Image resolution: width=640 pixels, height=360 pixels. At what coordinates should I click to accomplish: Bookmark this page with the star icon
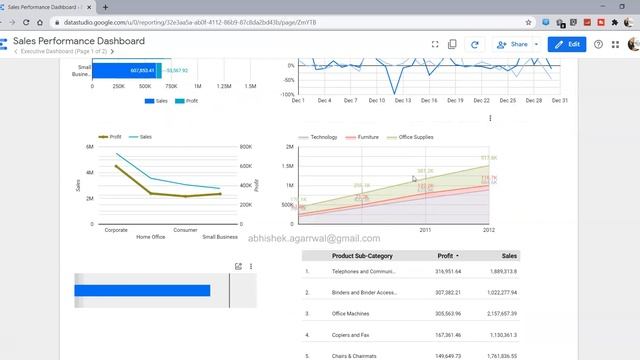[x=529, y=22]
